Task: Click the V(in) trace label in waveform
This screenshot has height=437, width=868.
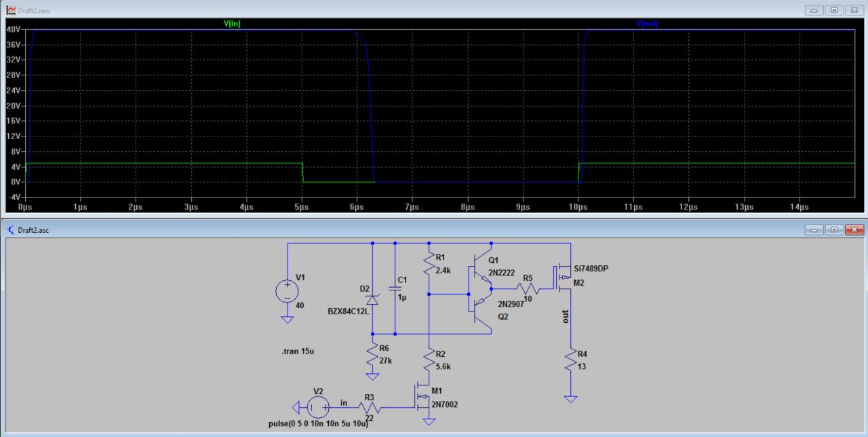Action: (232, 23)
